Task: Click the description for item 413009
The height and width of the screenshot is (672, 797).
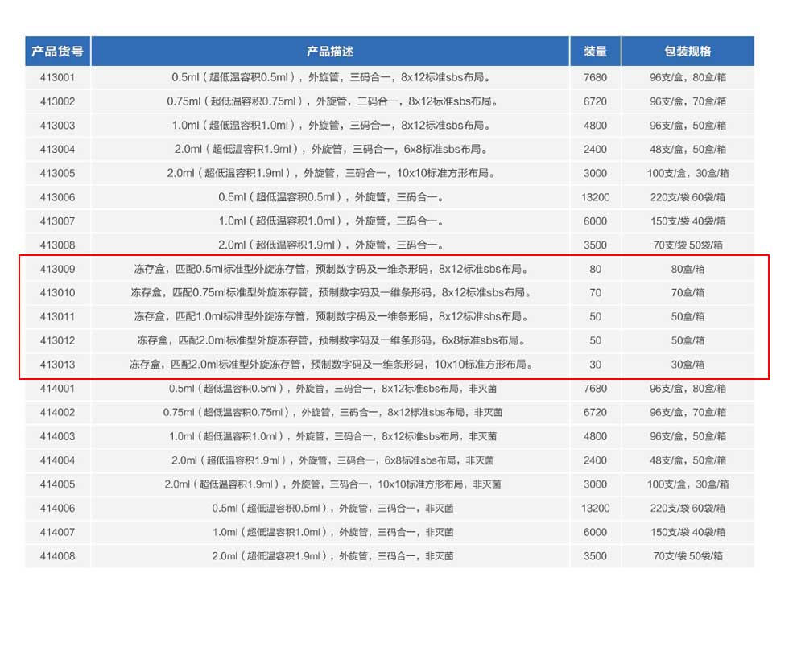Action: 331,269
